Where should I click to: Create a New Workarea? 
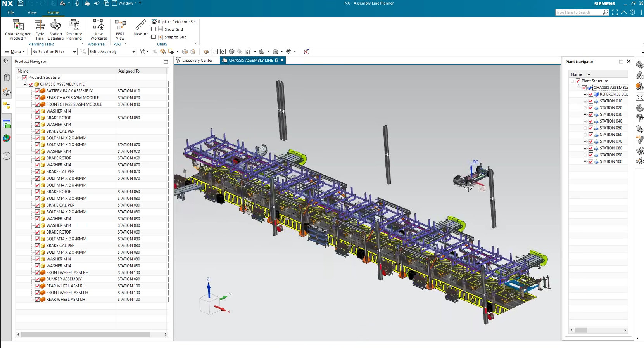(98, 29)
